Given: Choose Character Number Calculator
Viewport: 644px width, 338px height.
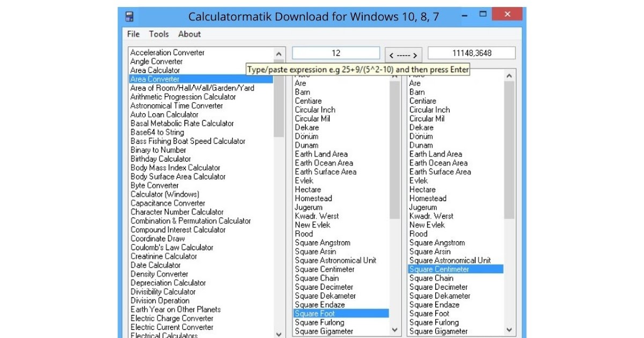Looking at the screenshot, I should pyautogui.click(x=177, y=212).
